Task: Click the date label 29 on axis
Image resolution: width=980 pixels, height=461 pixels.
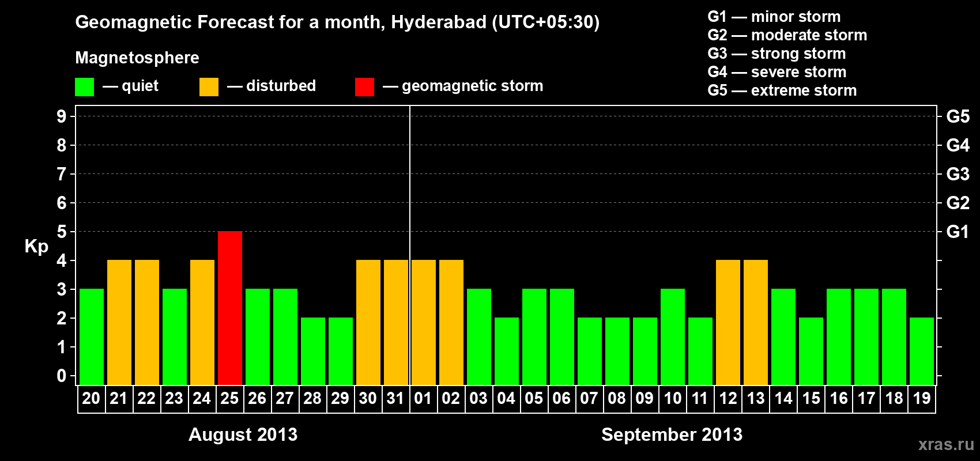Action: pyautogui.click(x=340, y=399)
